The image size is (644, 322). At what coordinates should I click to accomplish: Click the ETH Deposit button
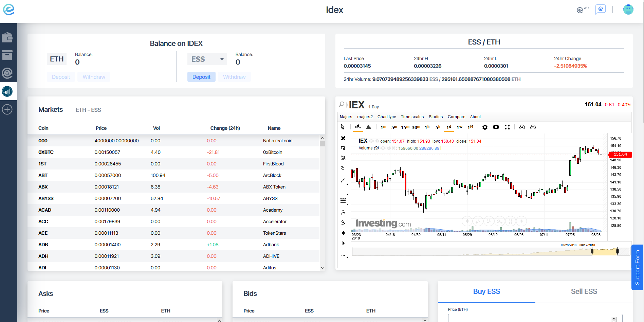[61, 77]
